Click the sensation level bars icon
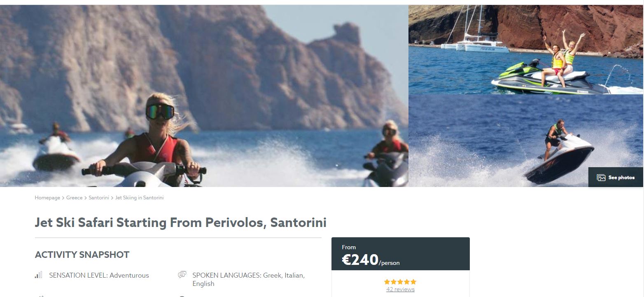Viewport: 644px width, 297px height. pyautogui.click(x=39, y=275)
